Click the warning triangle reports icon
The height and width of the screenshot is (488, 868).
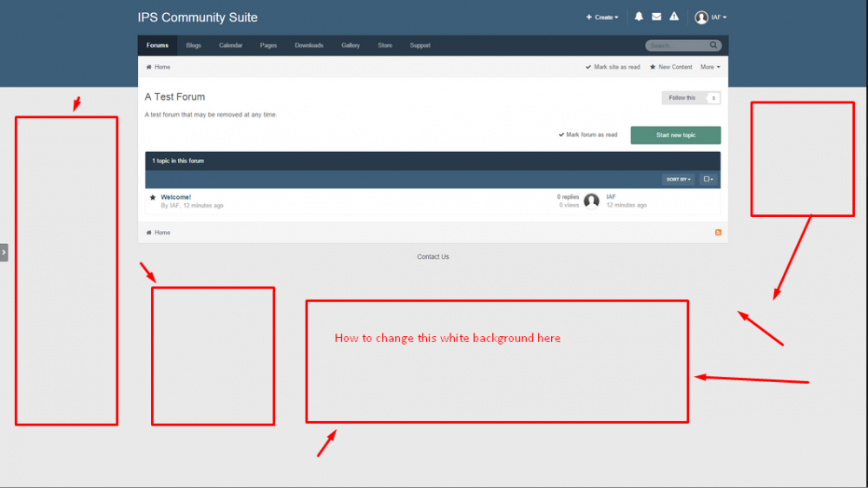point(674,16)
